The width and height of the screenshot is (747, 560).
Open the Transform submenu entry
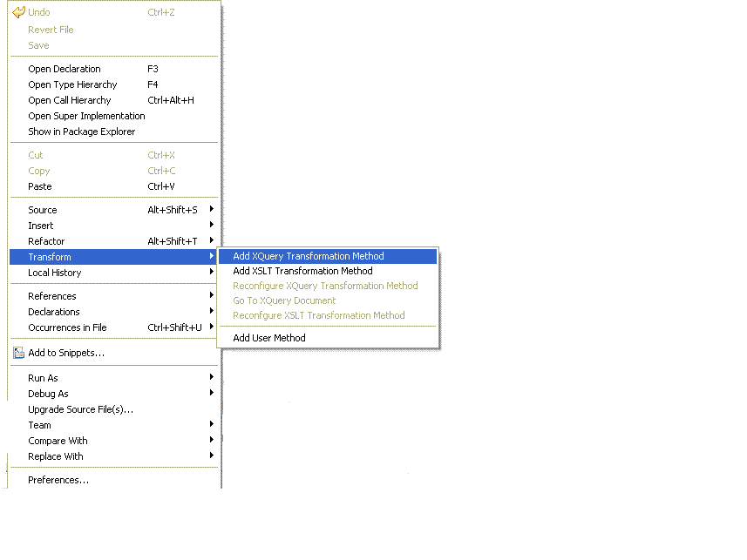click(114, 257)
